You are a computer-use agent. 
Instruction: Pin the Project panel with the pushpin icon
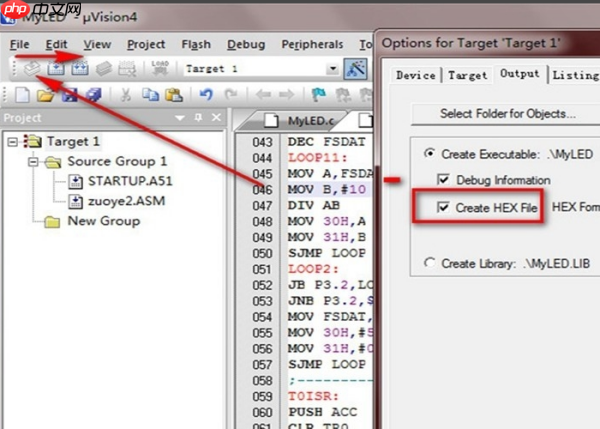[x=198, y=117]
